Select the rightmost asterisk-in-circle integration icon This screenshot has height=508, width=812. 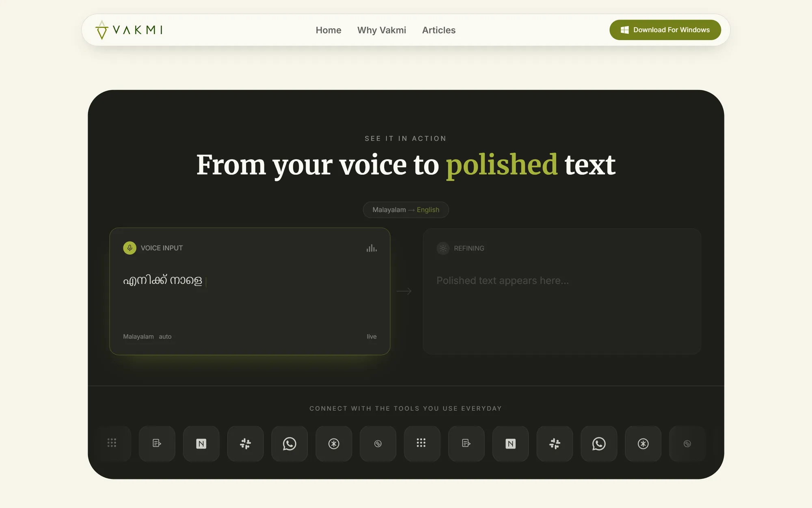point(643,444)
